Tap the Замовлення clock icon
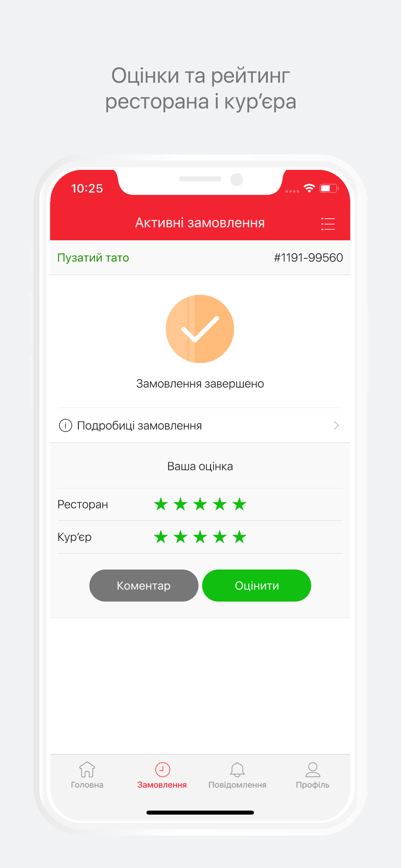Screen dimensions: 401x868 click(x=162, y=769)
